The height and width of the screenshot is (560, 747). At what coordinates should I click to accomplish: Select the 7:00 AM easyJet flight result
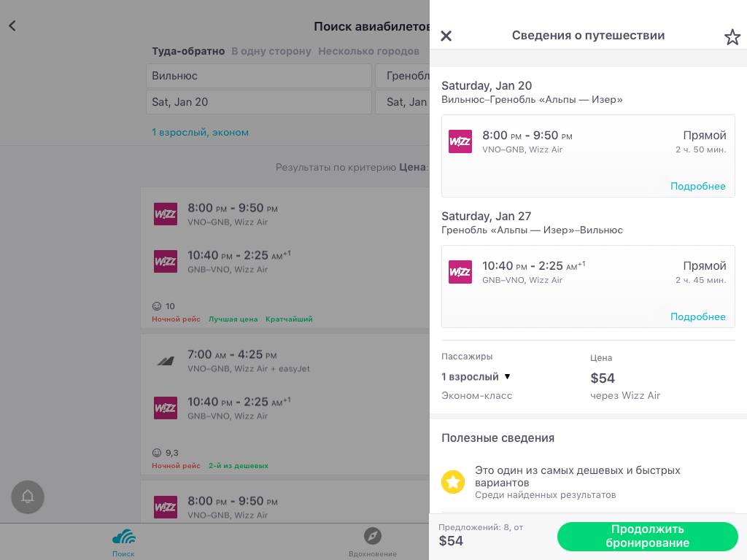tap(285, 404)
